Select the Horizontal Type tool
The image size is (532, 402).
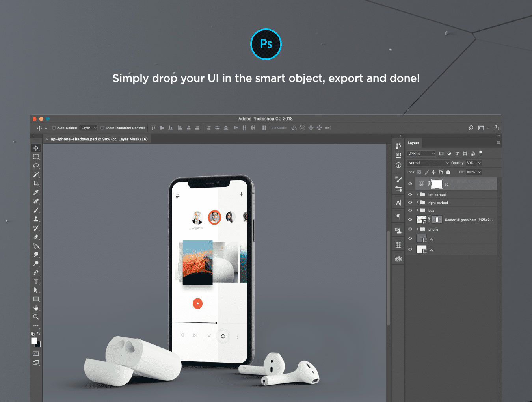point(36,281)
